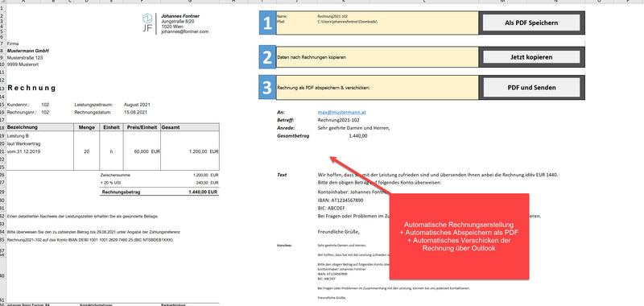Image resolution: width=644 pixels, height=306 pixels.
Task: Select the 'Musterstraße 123' cell
Action: tap(25, 57)
